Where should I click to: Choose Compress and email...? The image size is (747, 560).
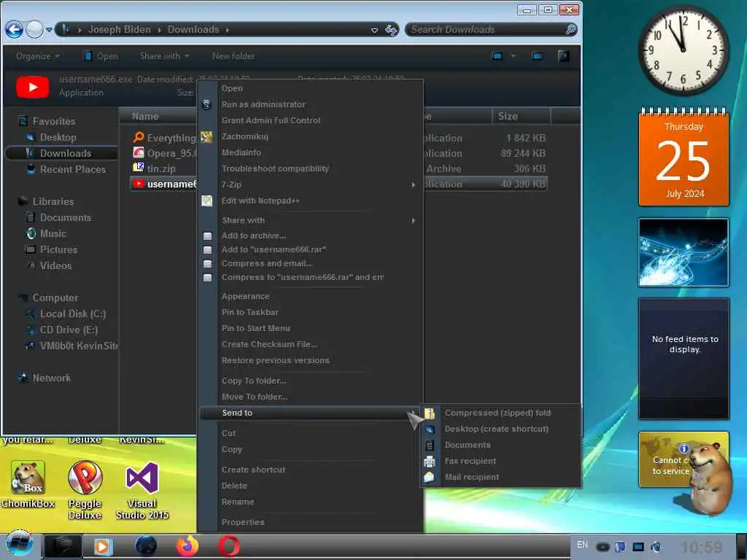click(x=266, y=263)
